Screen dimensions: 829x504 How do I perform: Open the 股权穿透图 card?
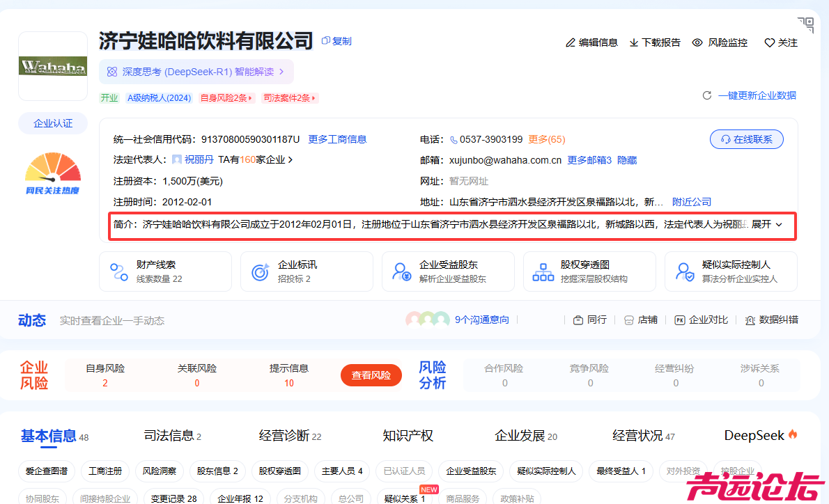pos(589,271)
